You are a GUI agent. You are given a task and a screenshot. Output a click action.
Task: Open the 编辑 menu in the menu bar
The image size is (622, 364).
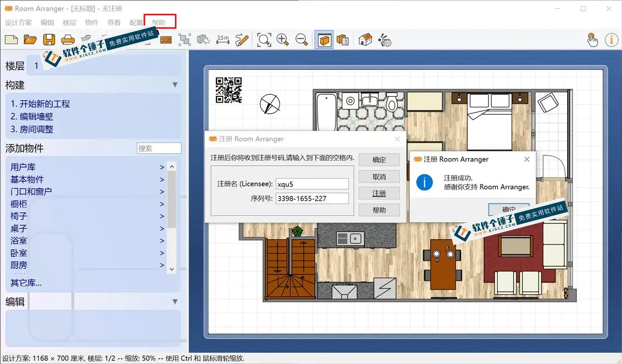(x=47, y=23)
